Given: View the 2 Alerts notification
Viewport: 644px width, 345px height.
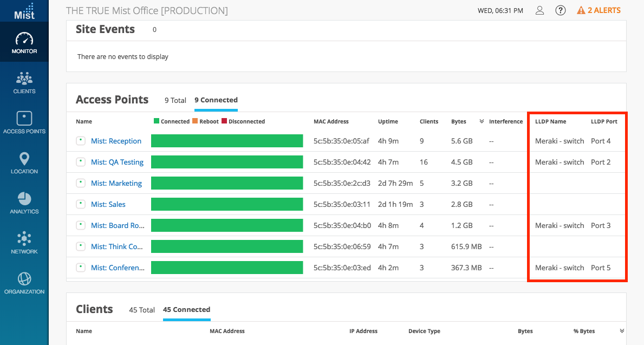Looking at the screenshot, I should click(599, 10).
